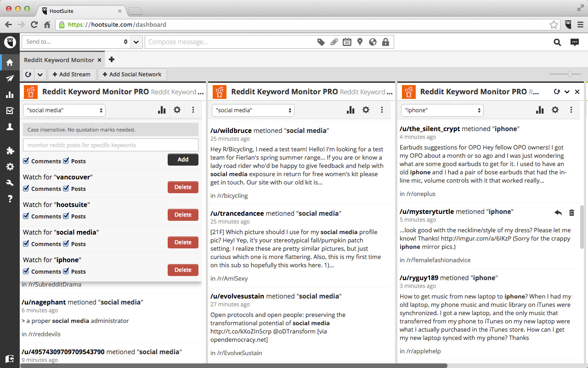This screenshot has width=588, height=368.
Task: Open the refresh interval dropdown arrow beside refresh
Action: tap(40, 75)
